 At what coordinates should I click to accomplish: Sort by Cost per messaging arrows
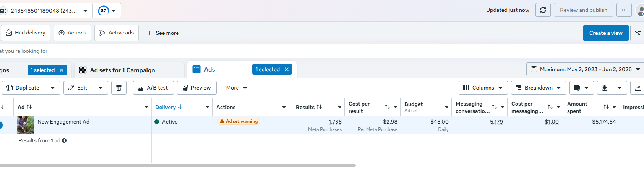550,107
